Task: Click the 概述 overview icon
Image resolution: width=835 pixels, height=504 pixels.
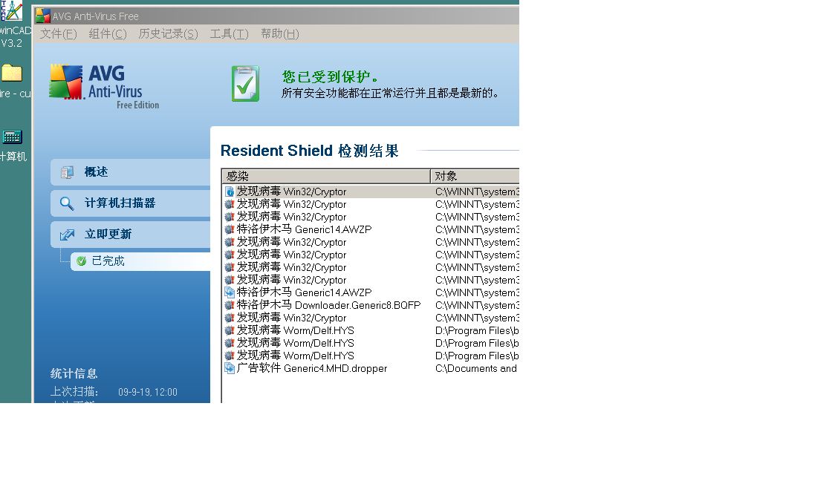Action: [x=67, y=172]
